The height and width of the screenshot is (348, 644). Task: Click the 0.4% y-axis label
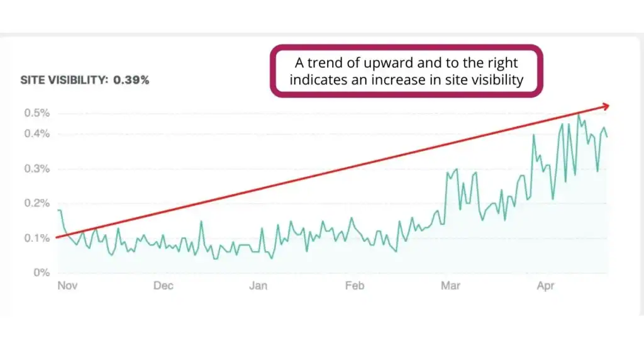(x=36, y=134)
